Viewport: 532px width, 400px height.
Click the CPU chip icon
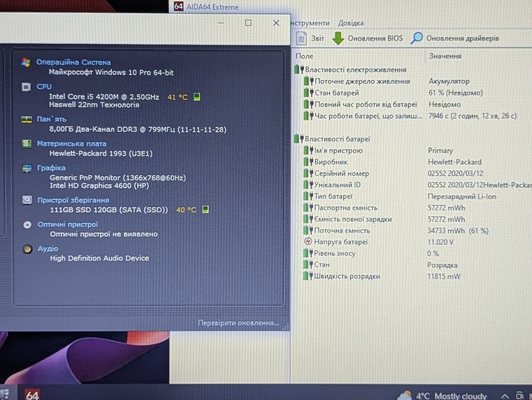click(26, 87)
